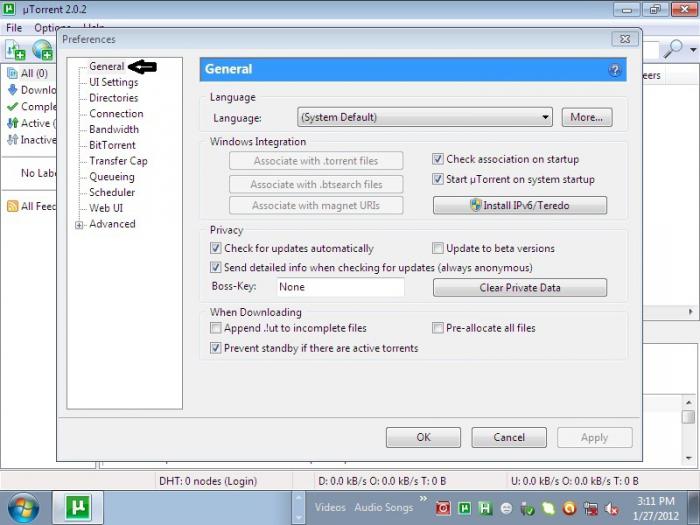Click the Completed checkmark icon
The height and width of the screenshot is (525, 700).
12,107
